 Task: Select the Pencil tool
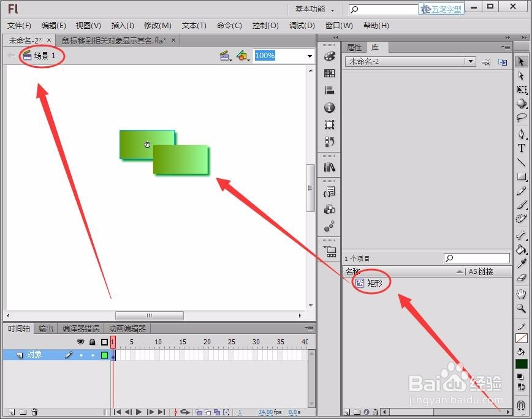(x=521, y=191)
